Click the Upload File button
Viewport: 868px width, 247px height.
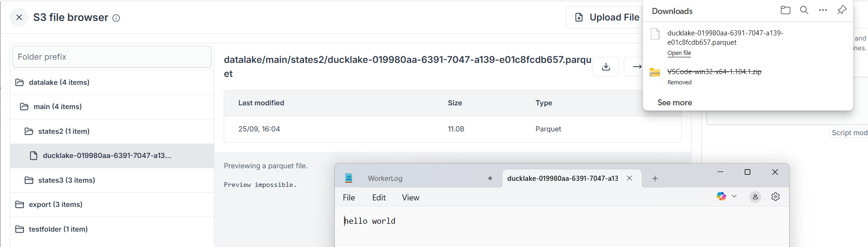[606, 17]
